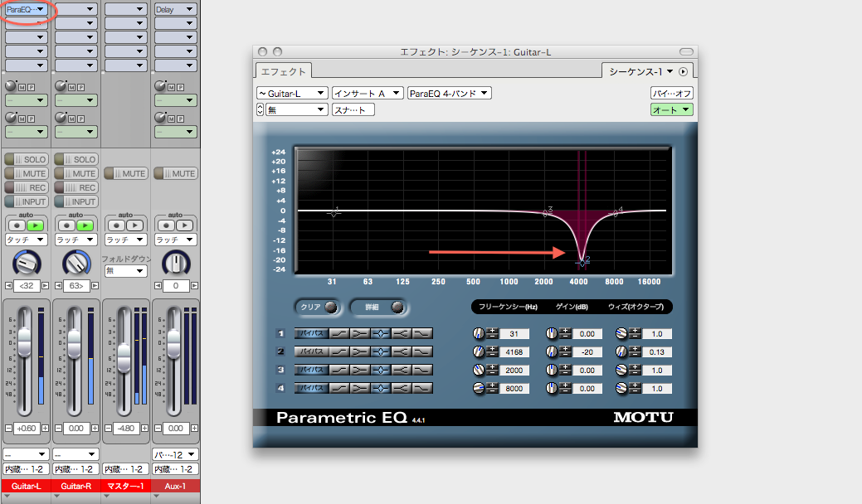Click the band 2 gain field showing -20
The height and width of the screenshot is (504, 862).
pos(587,352)
